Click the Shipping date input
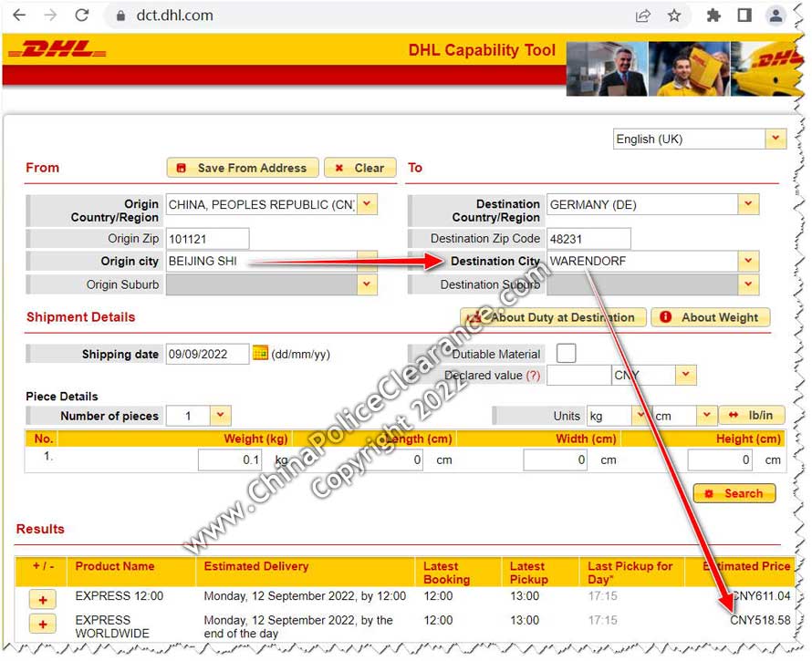812x661 pixels. pyautogui.click(x=207, y=354)
